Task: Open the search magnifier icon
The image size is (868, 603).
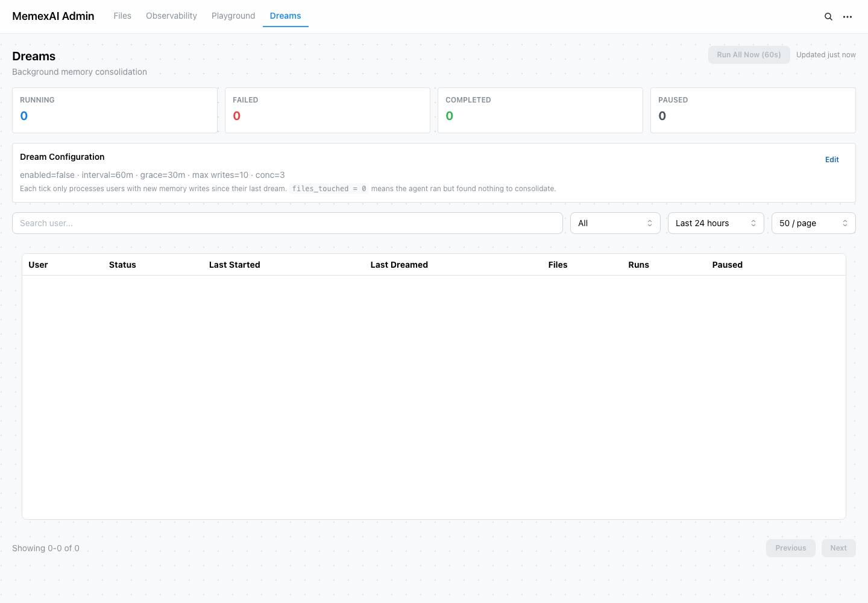Action: [x=828, y=17]
